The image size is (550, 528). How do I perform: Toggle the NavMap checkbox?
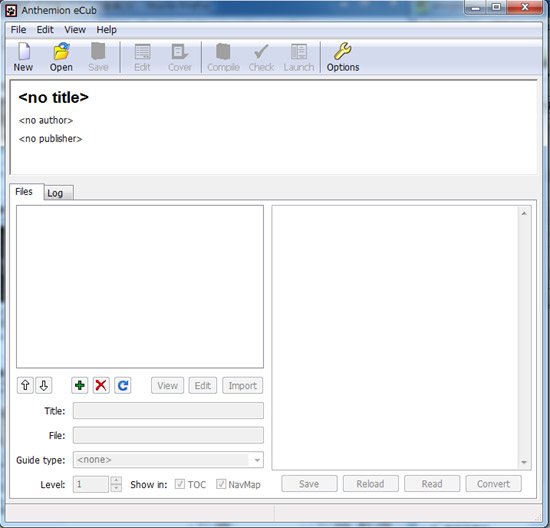(221, 484)
